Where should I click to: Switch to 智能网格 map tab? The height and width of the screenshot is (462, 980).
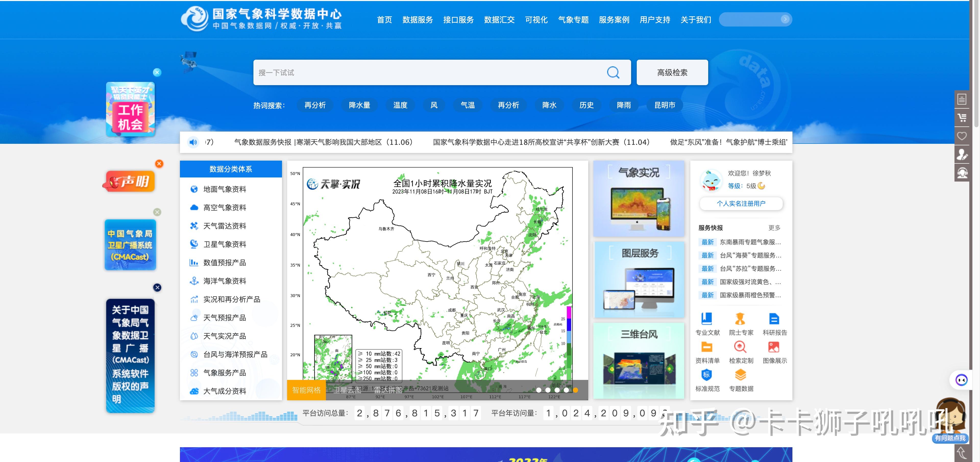click(306, 390)
